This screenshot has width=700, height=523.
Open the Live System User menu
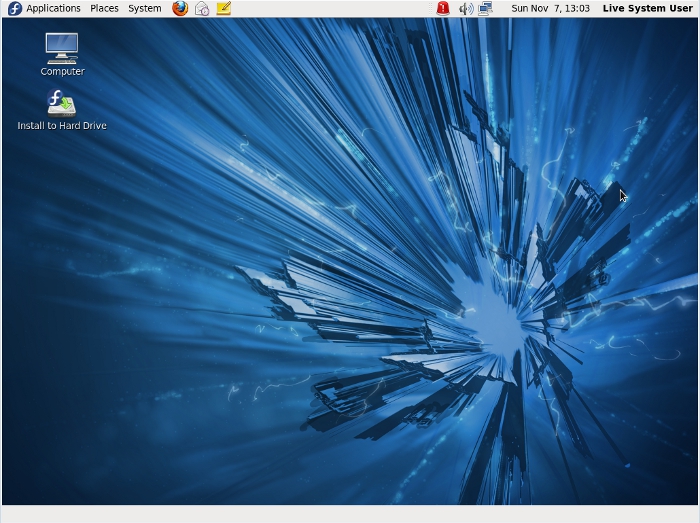pos(647,8)
